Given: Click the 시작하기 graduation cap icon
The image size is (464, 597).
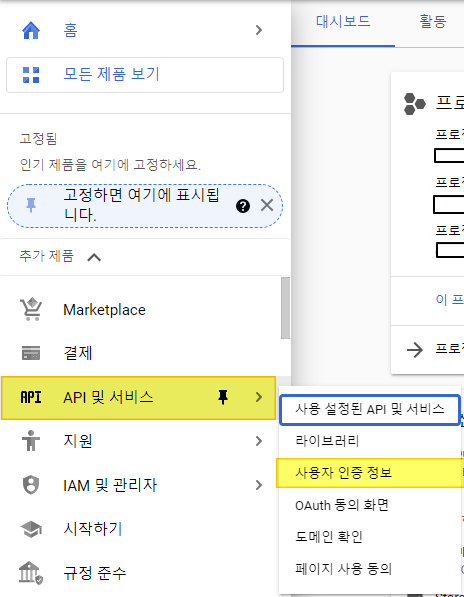Looking at the screenshot, I should (31, 529).
